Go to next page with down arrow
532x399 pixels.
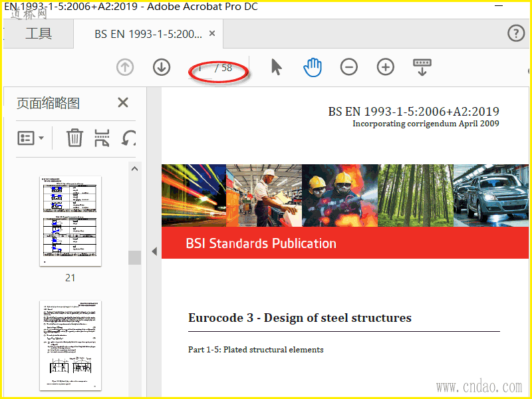coord(162,67)
